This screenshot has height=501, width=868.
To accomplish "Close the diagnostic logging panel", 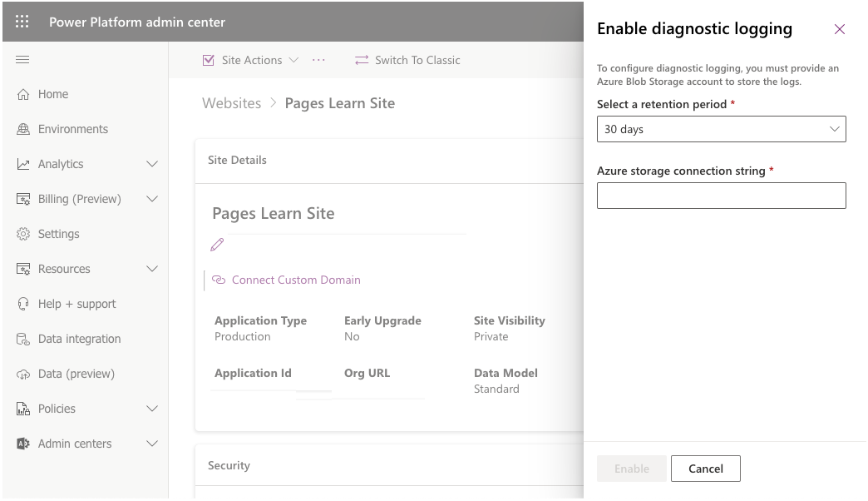I will (x=840, y=29).
